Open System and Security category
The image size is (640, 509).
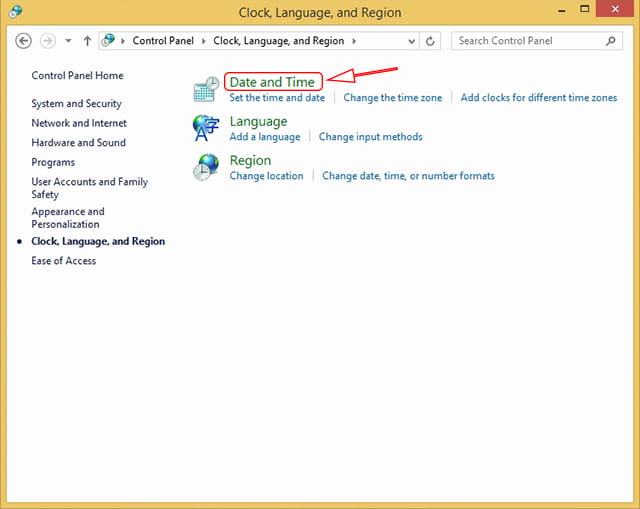click(76, 104)
